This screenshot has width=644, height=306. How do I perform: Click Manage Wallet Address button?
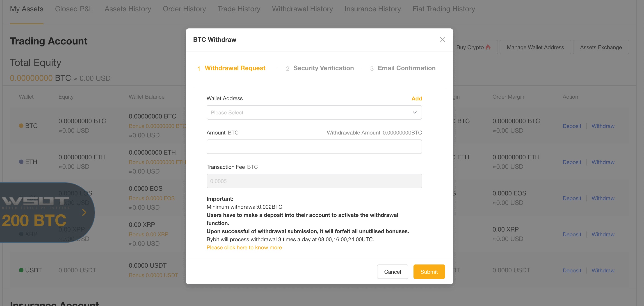(535, 47)
